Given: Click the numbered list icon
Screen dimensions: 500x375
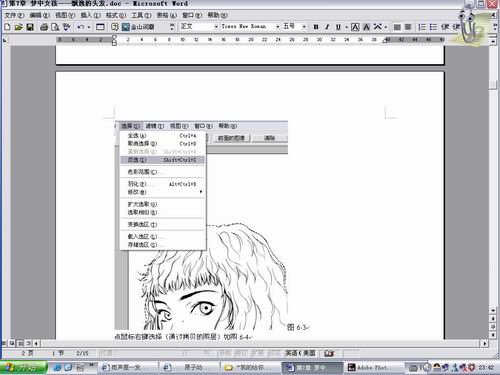Looking at the screenshot, I should click(422, 27).
